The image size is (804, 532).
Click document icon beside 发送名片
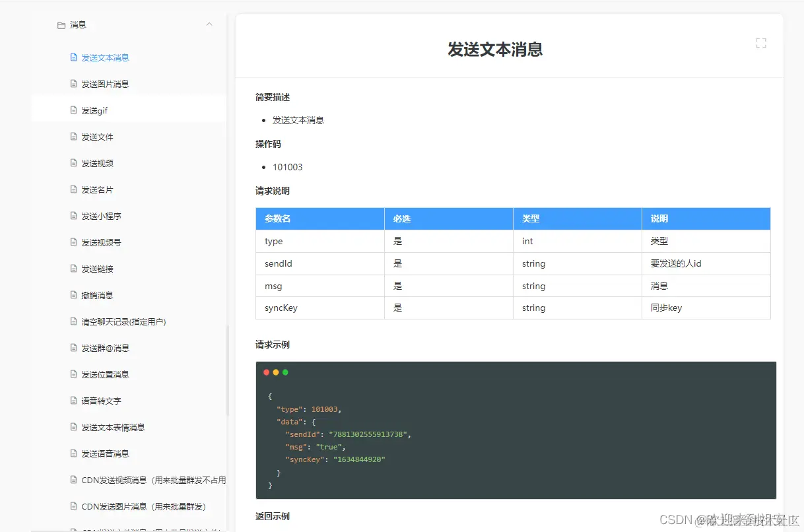tap(74, 189)
